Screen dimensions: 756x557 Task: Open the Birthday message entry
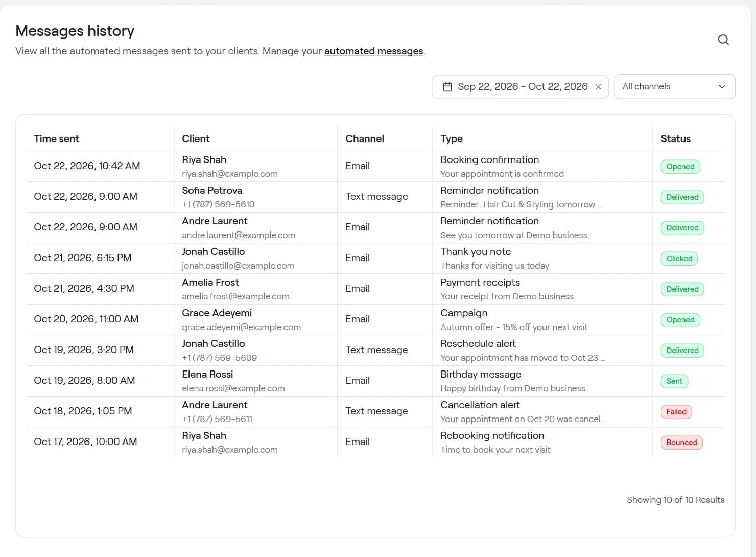(481, 374)
